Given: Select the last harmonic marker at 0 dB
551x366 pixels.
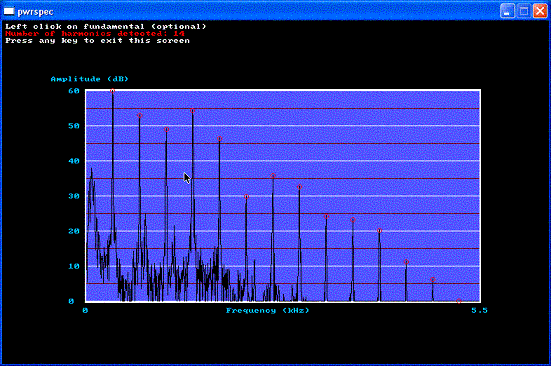Looking at the screenshot, I should pos(459,301).
